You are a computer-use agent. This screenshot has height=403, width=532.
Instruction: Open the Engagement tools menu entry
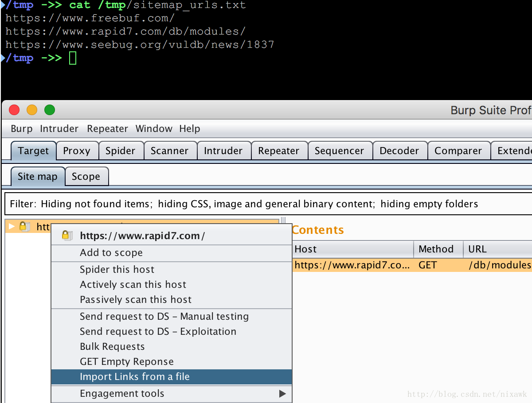click(172, 394)
